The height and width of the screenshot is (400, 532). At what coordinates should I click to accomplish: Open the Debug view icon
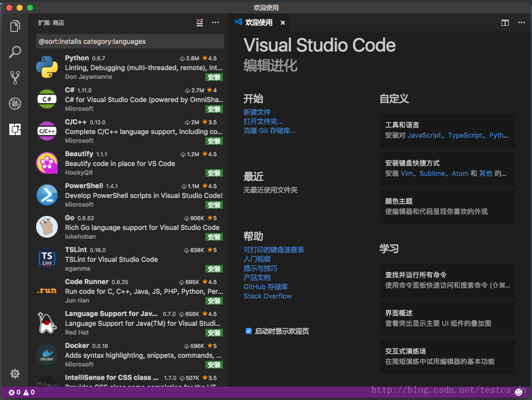(x=15, y=104)
